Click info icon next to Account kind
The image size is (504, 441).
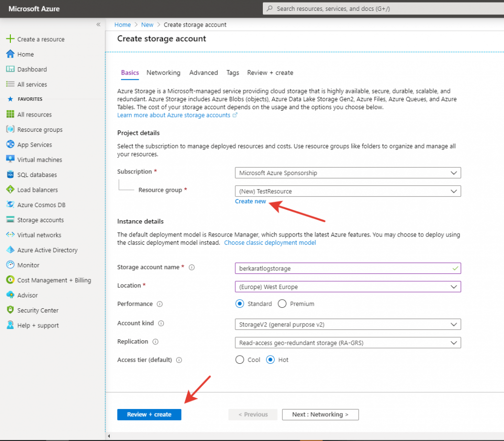(x=161, y=323)
